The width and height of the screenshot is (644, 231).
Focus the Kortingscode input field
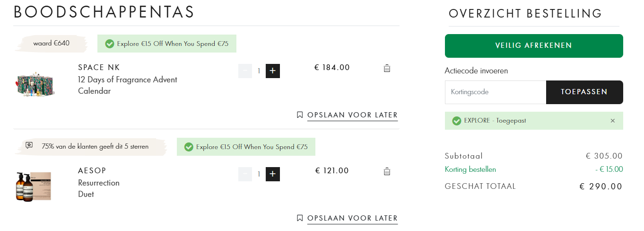496,92
